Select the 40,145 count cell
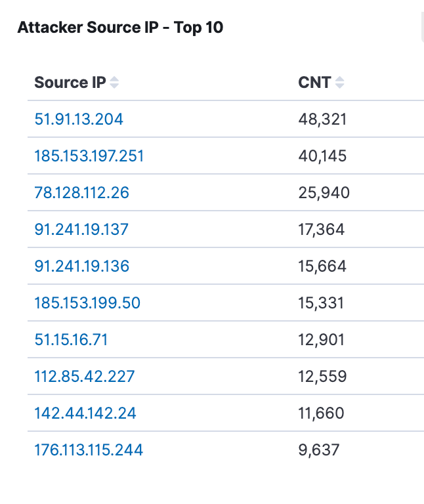 click(x=322, y=156)
